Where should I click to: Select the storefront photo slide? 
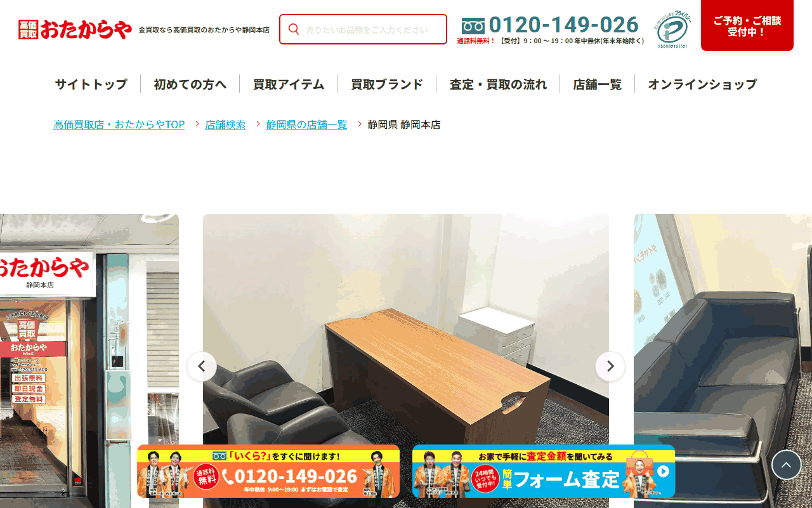click(89, 361)
